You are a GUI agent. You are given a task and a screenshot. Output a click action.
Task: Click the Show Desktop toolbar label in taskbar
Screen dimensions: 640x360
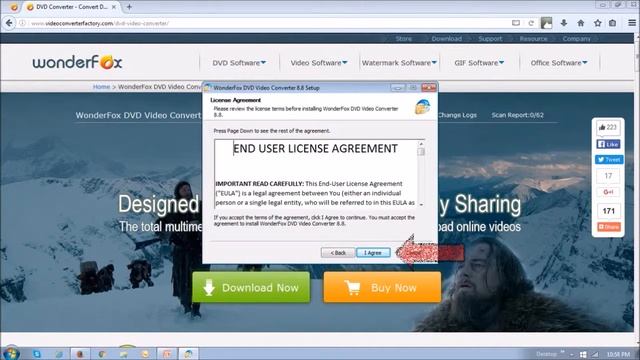pyautogui.click(x=546, y=354)
